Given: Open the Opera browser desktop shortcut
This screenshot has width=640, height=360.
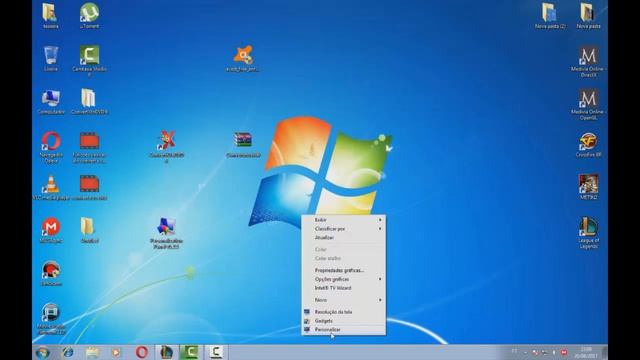Looking at the screenshot, I should tap(51, 147).
